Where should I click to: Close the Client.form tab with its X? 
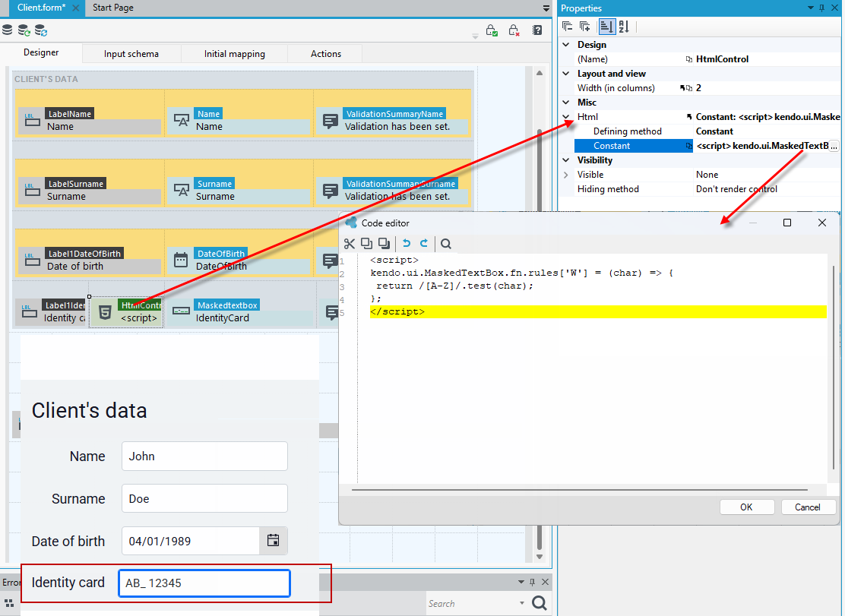[76, 8]
